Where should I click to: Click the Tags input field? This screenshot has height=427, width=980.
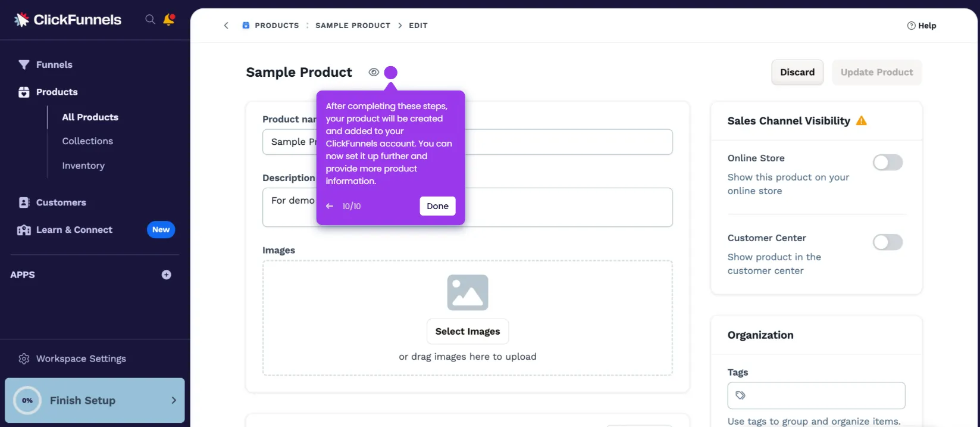(x=816, y=395)
